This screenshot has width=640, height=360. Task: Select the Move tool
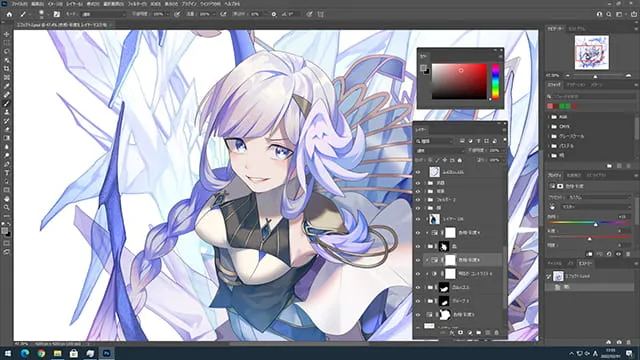point(7,34)
